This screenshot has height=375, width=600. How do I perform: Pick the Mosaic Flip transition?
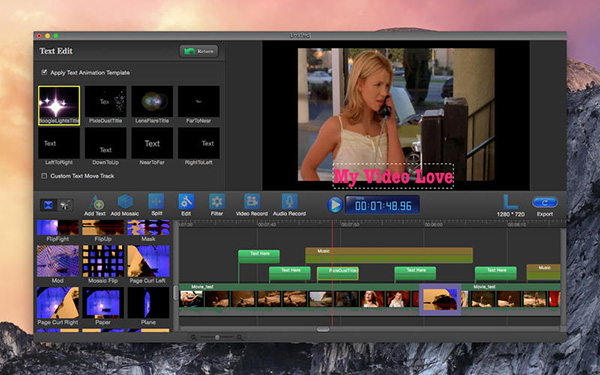tap(103, 261)
